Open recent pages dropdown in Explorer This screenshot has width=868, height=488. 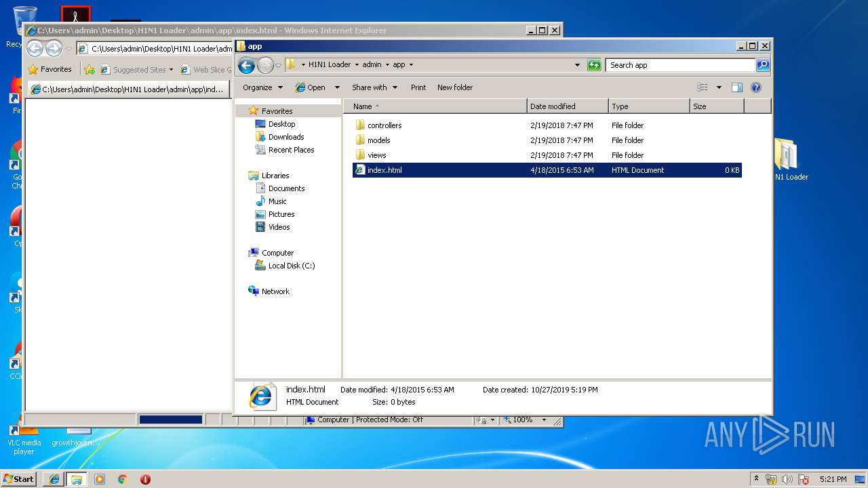point(278,66)
